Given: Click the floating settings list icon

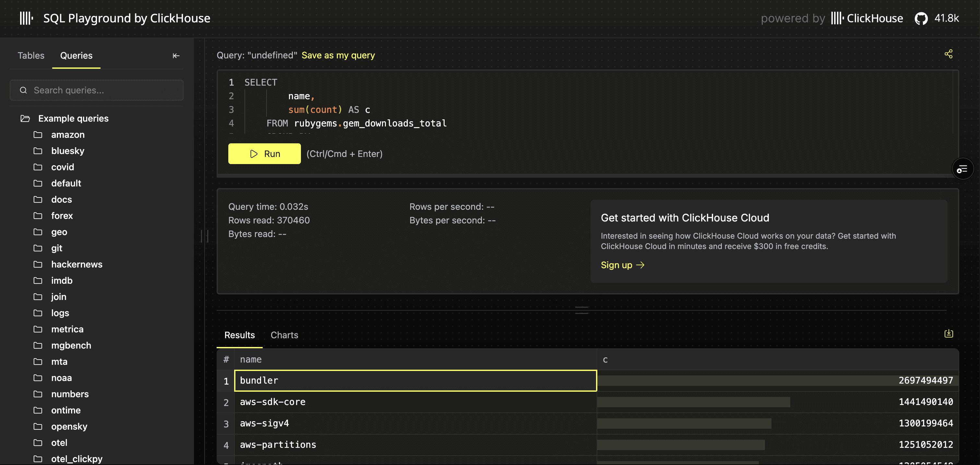Looking at the screenshot, I should pos(962,169).
